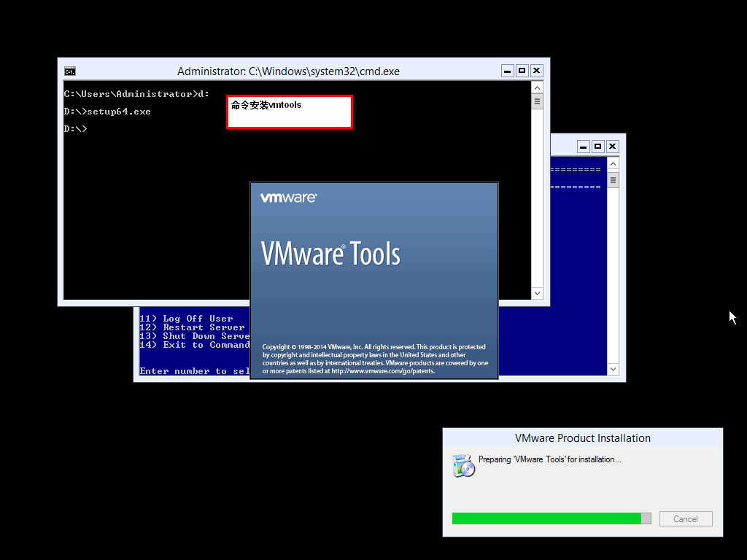
Task: Close the Administrator cmd.exe window
Action: click(x=537, y=71)
